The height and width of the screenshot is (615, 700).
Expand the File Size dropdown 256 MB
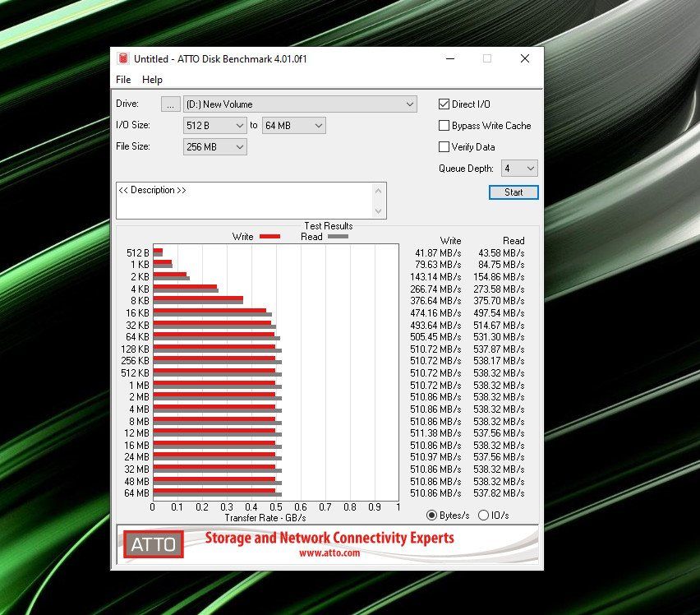click(x=214, y=147)
